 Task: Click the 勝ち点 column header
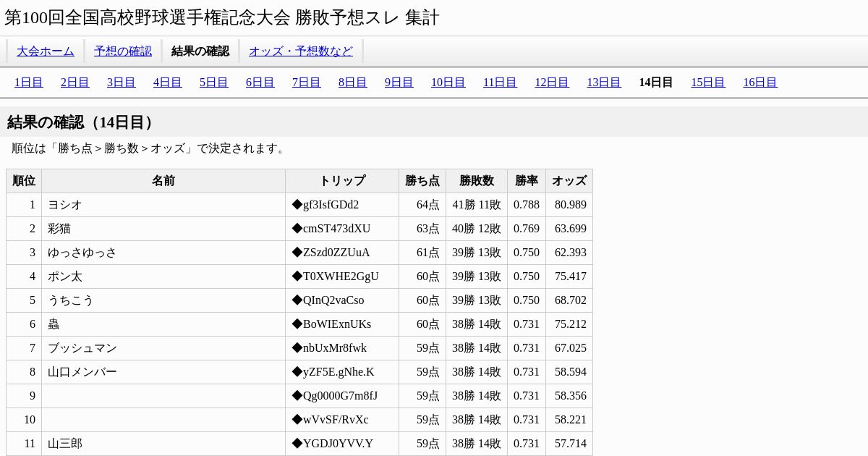tap(422, 181)
